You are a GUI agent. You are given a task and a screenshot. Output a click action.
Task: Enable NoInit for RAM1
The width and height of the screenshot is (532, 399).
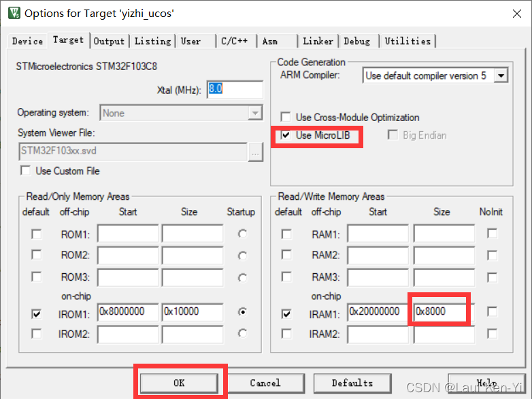click(x=492, y=234)
